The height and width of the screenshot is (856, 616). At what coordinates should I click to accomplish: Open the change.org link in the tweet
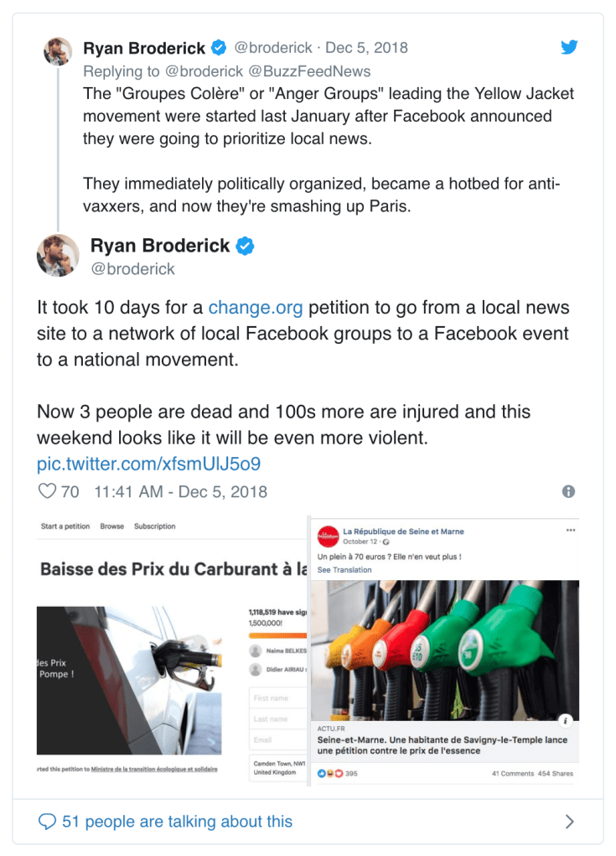[x=254, y=308]
